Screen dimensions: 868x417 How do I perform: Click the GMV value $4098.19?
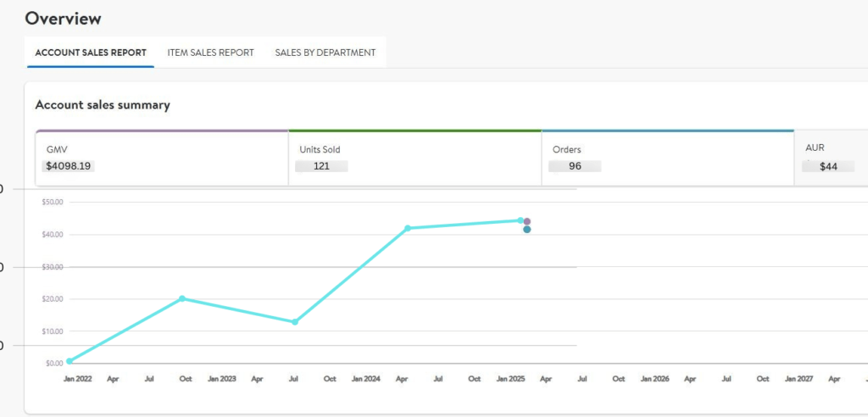70,167
